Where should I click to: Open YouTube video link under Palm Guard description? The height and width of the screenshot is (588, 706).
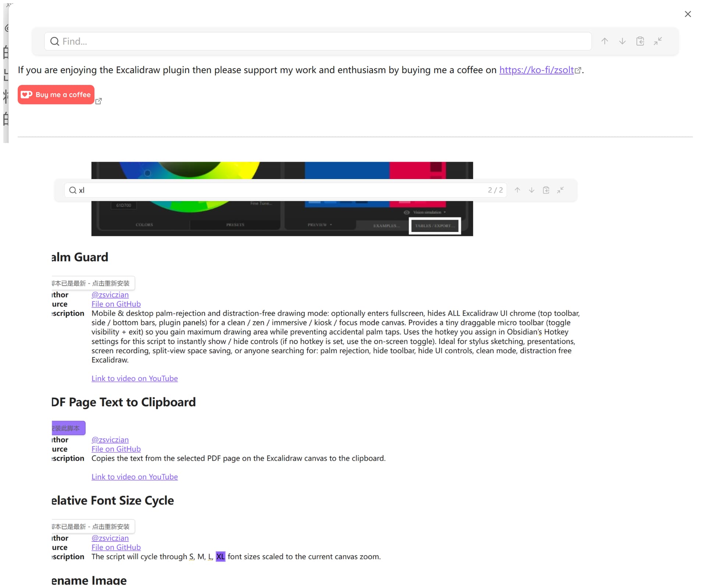click(x=135, y=378)
